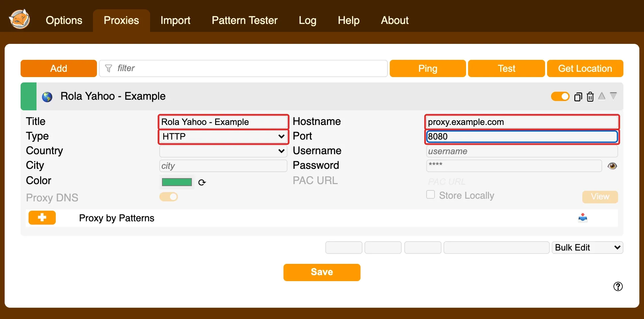Delete the proxy with the trash icon
The width and height of the screenshot is (644, 319).
pos(590,96)
